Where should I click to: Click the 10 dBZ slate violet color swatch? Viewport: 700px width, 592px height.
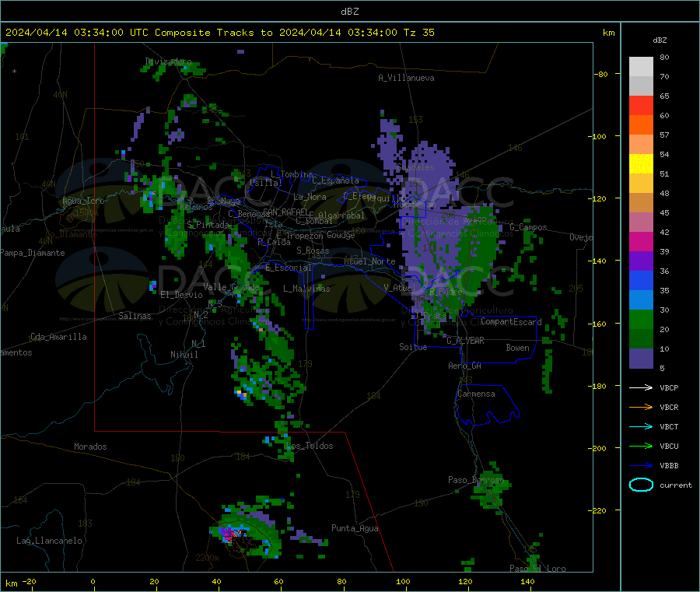[641, 359]
